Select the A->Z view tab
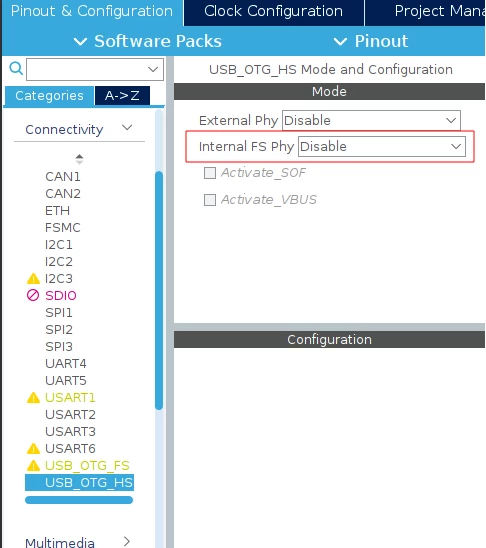This screenshot has width=486, height=548. [122, 95]
